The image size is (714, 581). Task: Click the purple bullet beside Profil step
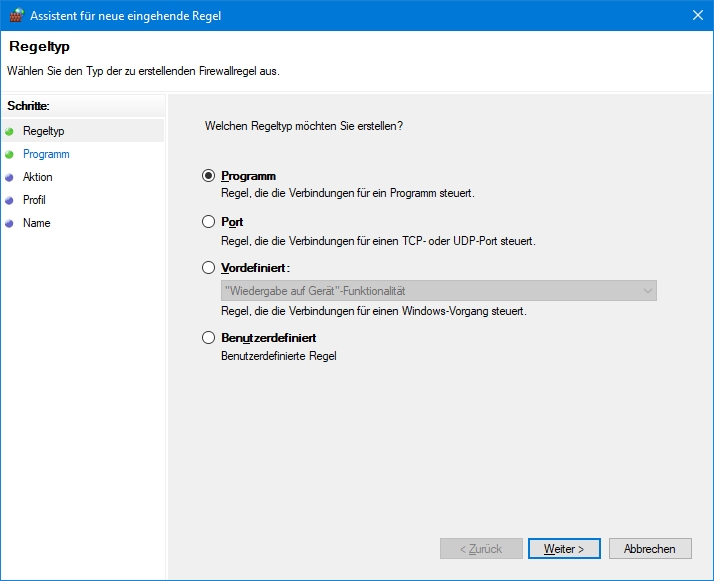(9, 200)
